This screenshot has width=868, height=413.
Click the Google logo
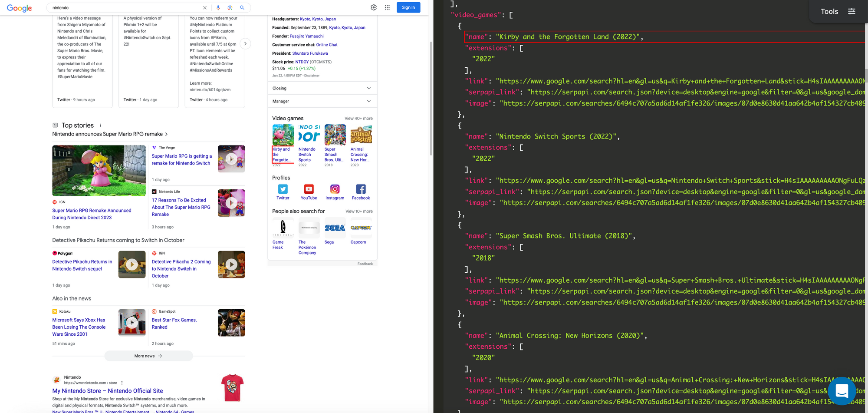point(20,8)
